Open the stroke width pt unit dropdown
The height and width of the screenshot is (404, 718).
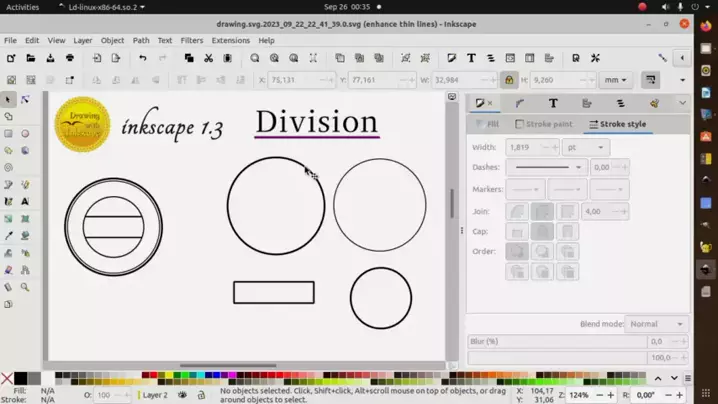pos(586,147)
